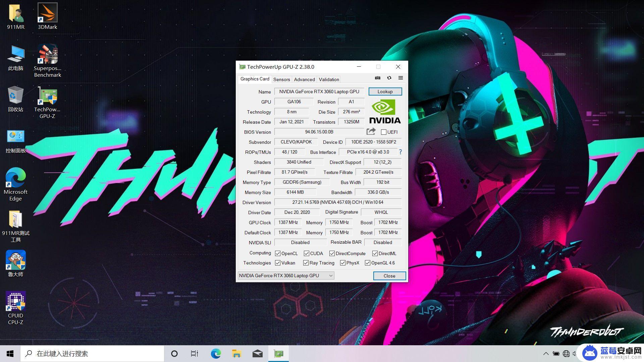
Task: Toggle the UEFI checkbox
Action: tap(384, 132)
